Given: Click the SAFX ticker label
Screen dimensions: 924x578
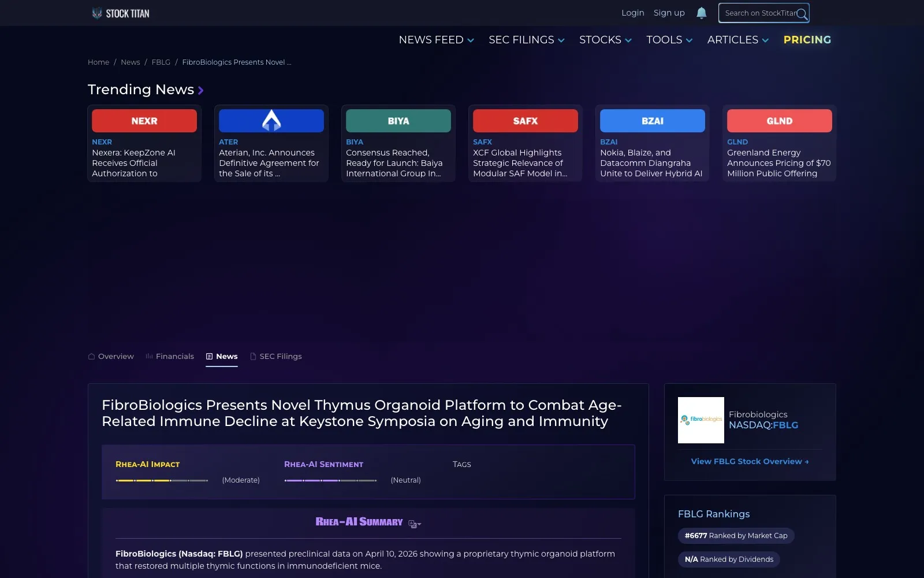Looking at the screenshot, I should click(x=483, y=142).
